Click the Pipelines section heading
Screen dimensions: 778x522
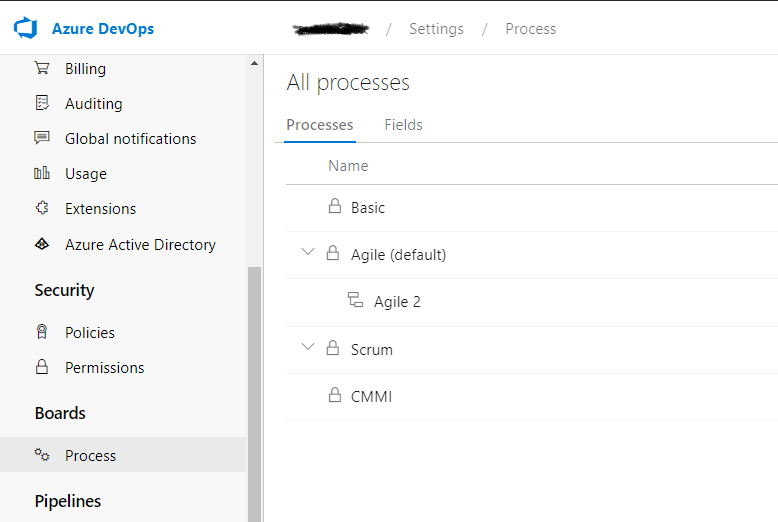(68, 501)
